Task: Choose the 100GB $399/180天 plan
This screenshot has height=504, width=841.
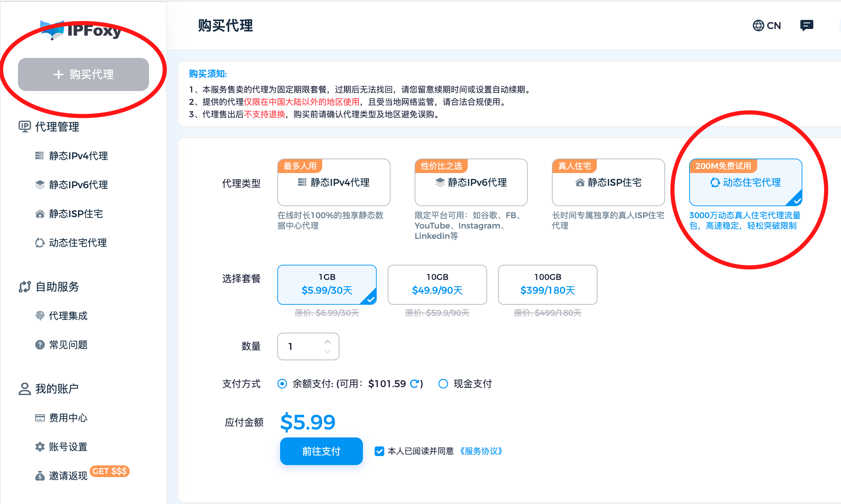Action: [547, 285]
